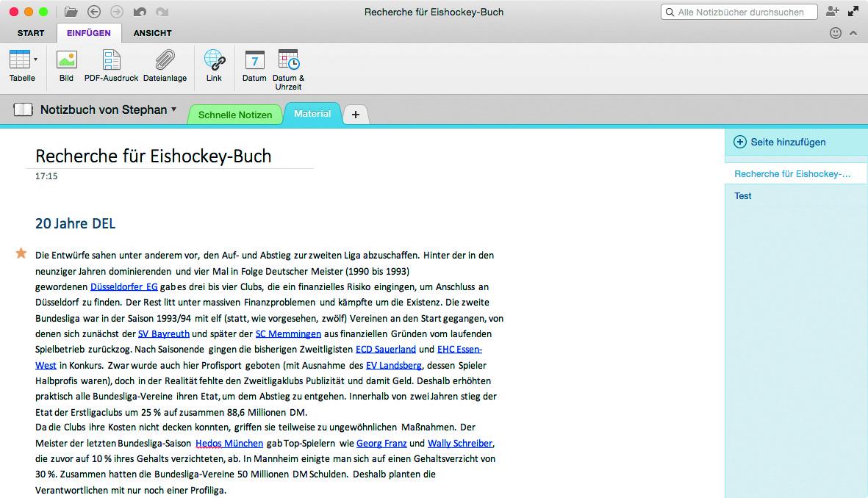
Task: Send feedback via smiley icon
Action: tap(836, 33)
